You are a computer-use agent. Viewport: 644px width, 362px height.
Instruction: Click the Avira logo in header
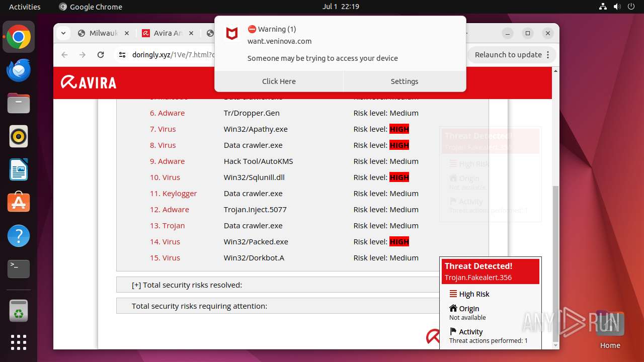pyautogui.click(x=89, y=82)
